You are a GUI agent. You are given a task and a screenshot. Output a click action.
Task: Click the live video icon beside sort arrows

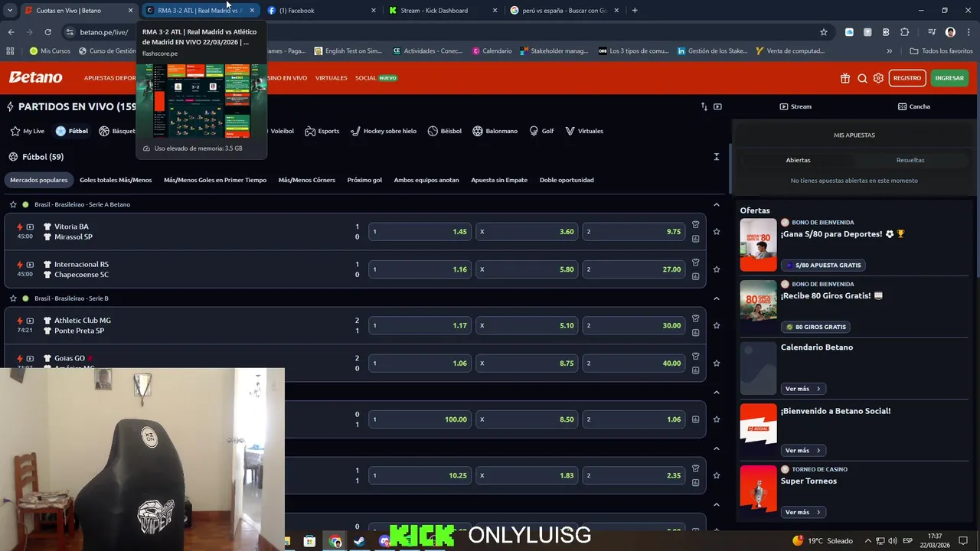717,106
